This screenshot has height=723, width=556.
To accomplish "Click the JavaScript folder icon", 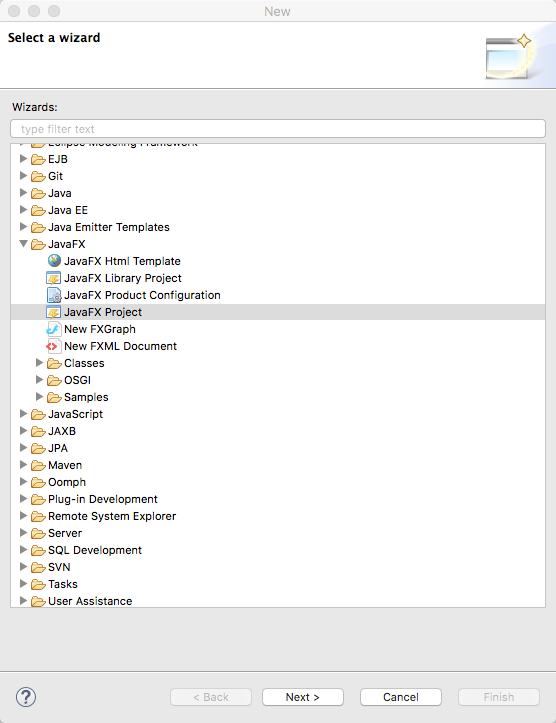I will (x=38, y=415).
